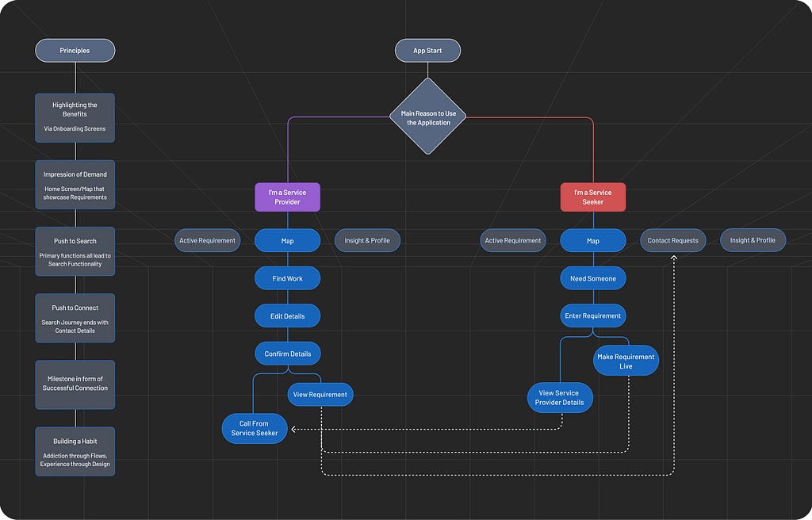The width and height of the screenshot is (812, 520).
Task: Select the Impression of Demand box
Action: [75, 185]
